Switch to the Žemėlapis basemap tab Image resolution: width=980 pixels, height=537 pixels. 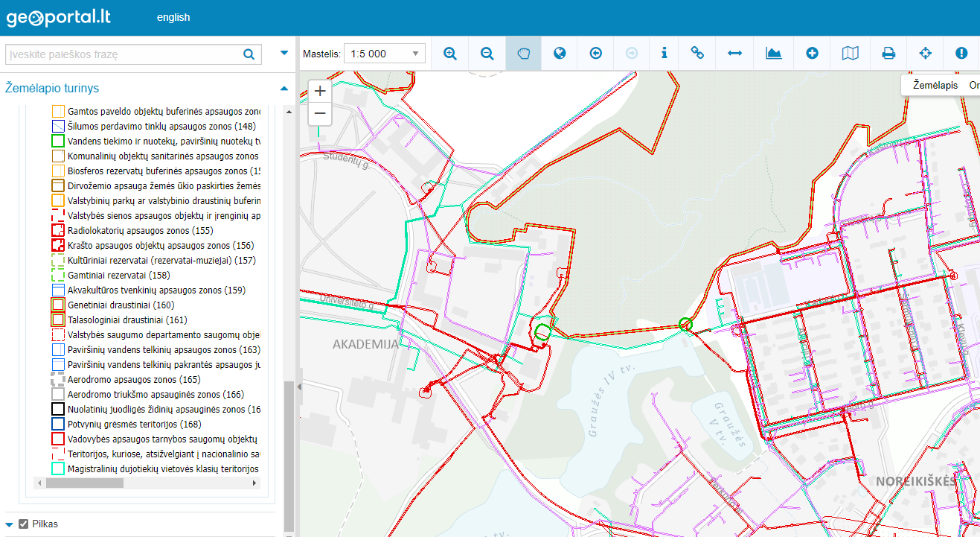pos(935,85)
